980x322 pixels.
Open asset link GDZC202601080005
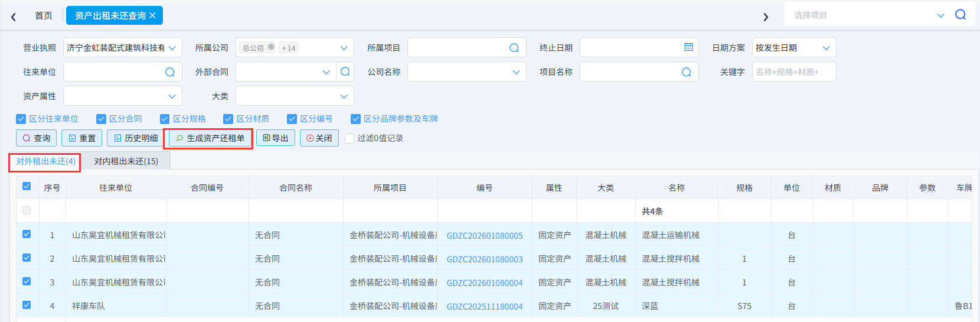pyautogui.click(x=484, y=236)
